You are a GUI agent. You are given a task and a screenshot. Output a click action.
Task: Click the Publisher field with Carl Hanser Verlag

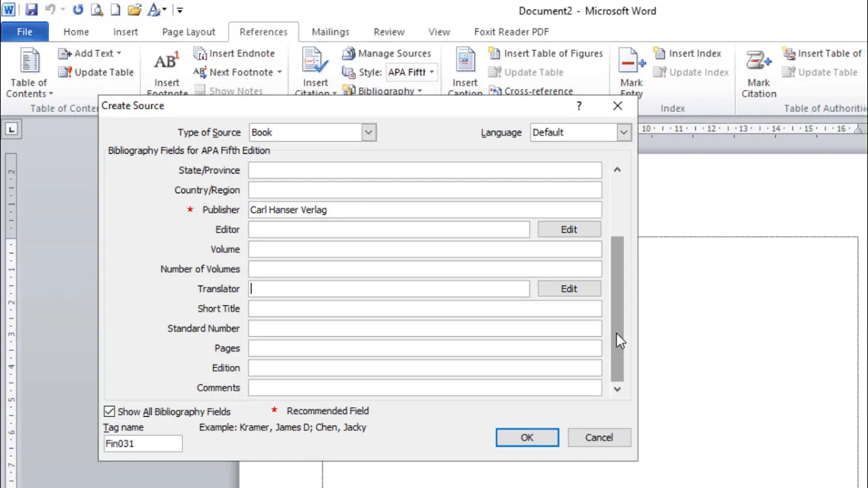(425, 209)
